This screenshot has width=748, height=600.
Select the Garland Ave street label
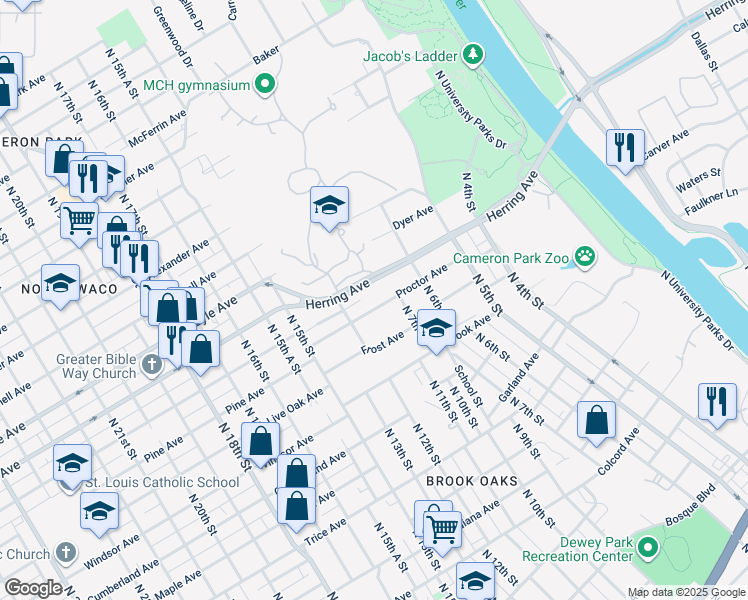519,377
